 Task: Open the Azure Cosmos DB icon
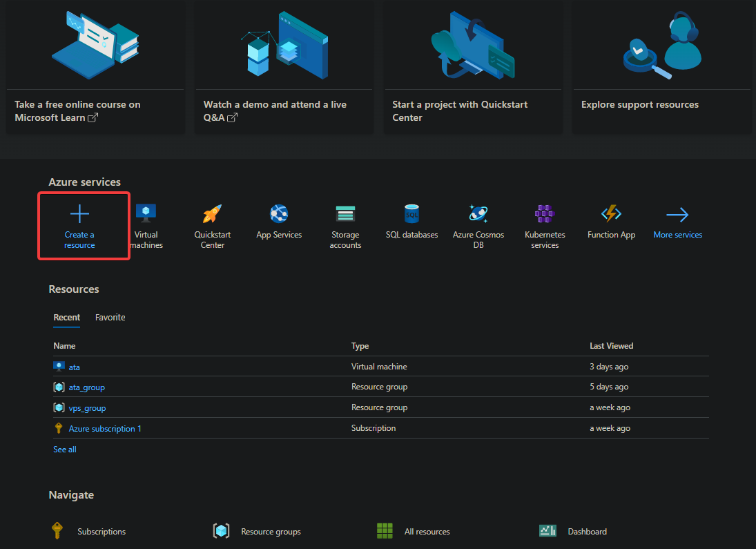pos(478,213)
